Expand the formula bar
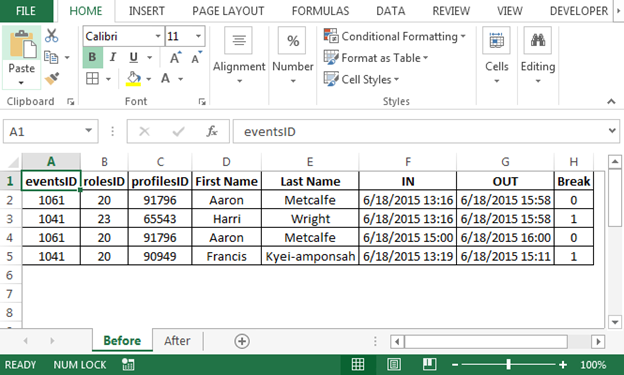Screen dimensions: 624x375 tap(612, 131)
